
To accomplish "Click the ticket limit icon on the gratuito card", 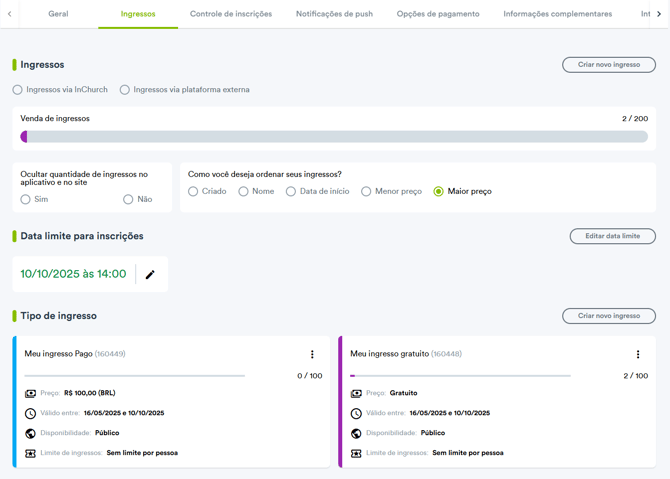I will coord(356,453).
